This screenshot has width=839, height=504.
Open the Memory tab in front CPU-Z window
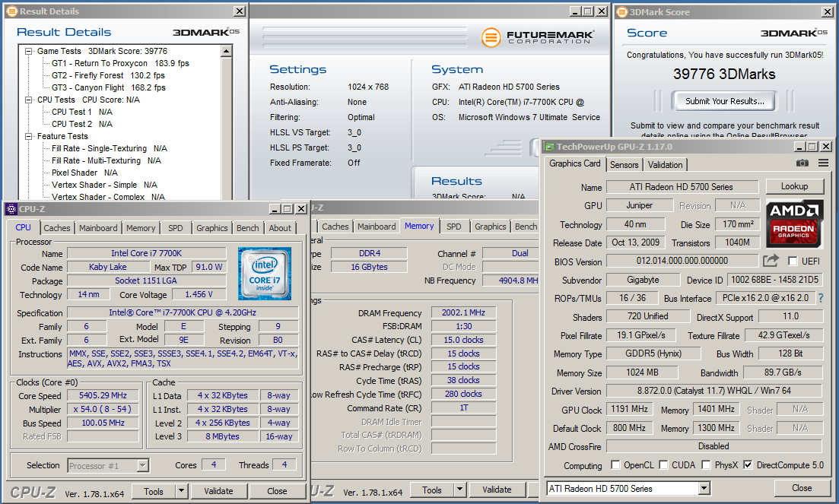(x=141, y=228)
